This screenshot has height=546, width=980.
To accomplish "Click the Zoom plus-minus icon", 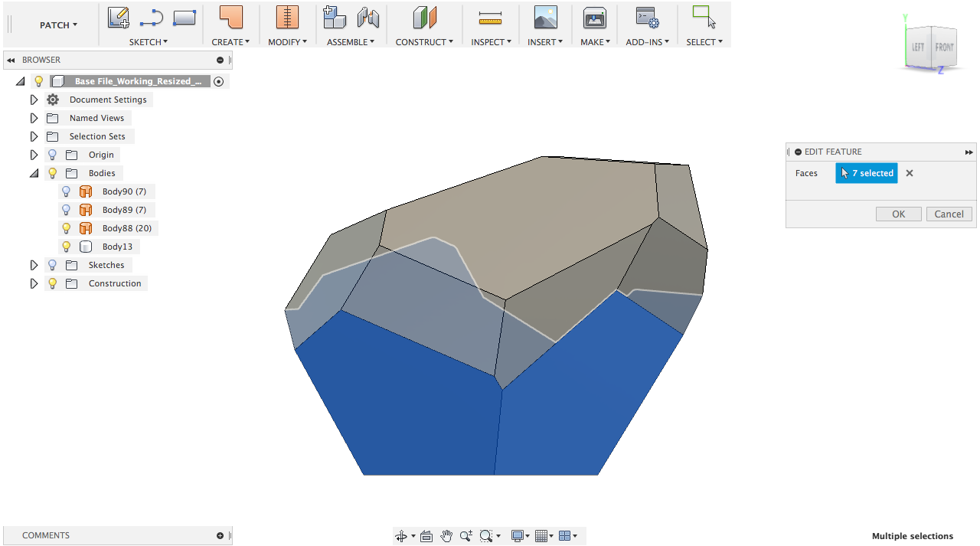I will pyautogui.click(x=466, y=536).
